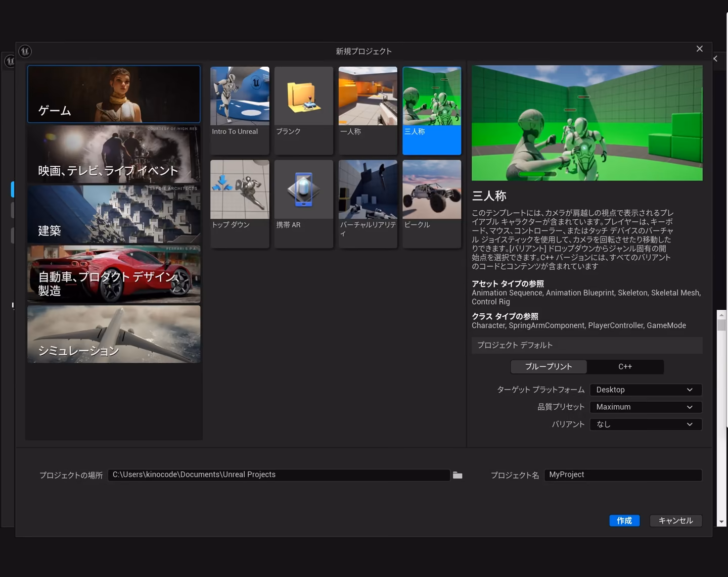Select the シミュレーション category

(114, 334)
